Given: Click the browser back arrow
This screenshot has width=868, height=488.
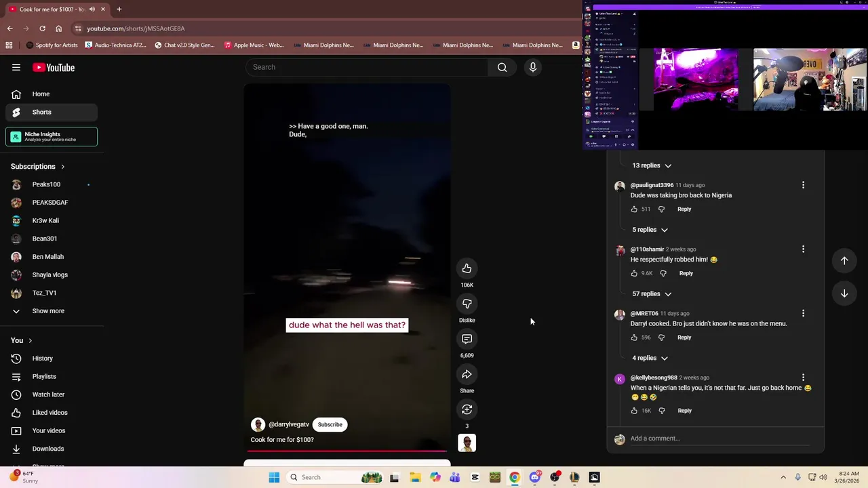Looking at the screenshot, I should click(x=9, y=28).
